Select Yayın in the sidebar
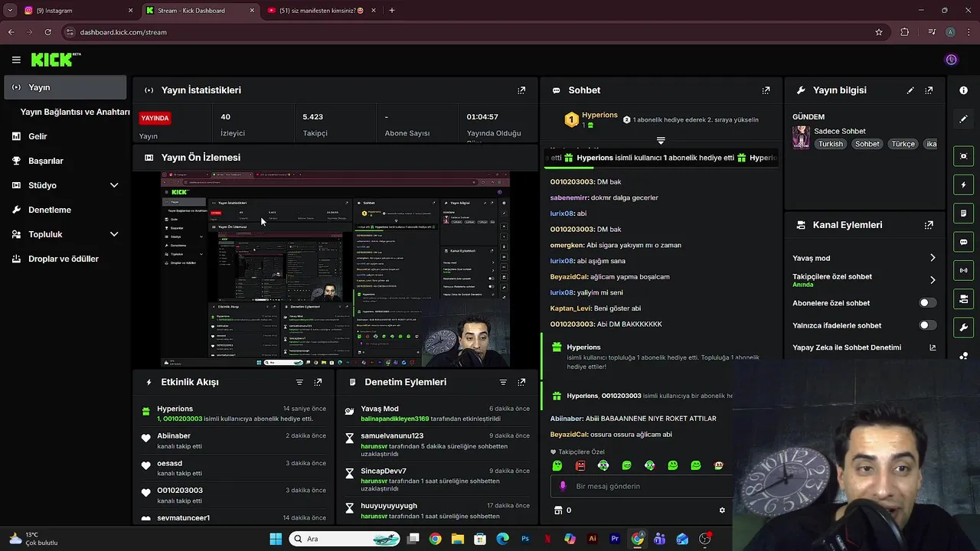 tap(65, 87)
